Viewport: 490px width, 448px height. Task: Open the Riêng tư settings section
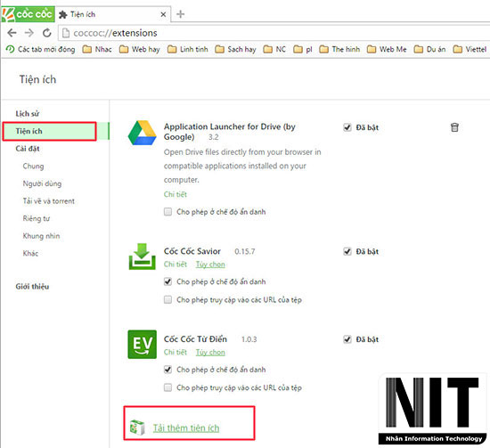click(x=37, y=219)
